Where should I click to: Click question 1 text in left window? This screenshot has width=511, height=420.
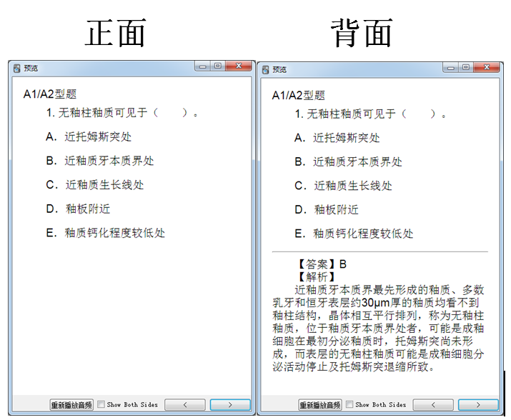tap(122, 113)
